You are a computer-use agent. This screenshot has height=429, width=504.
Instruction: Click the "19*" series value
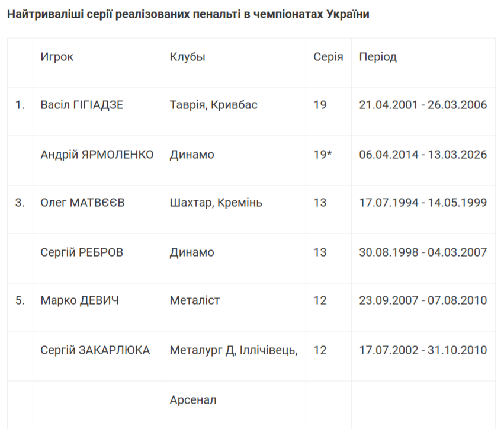(x=322, y=155)
